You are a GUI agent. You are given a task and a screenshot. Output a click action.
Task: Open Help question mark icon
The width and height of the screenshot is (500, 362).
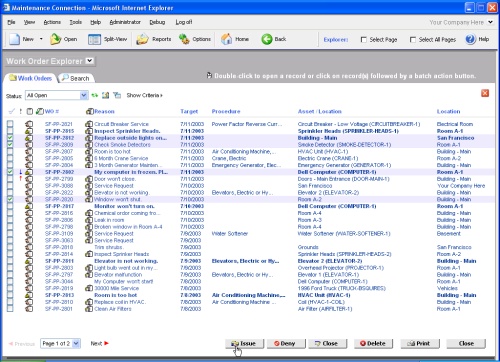(470, 39)
